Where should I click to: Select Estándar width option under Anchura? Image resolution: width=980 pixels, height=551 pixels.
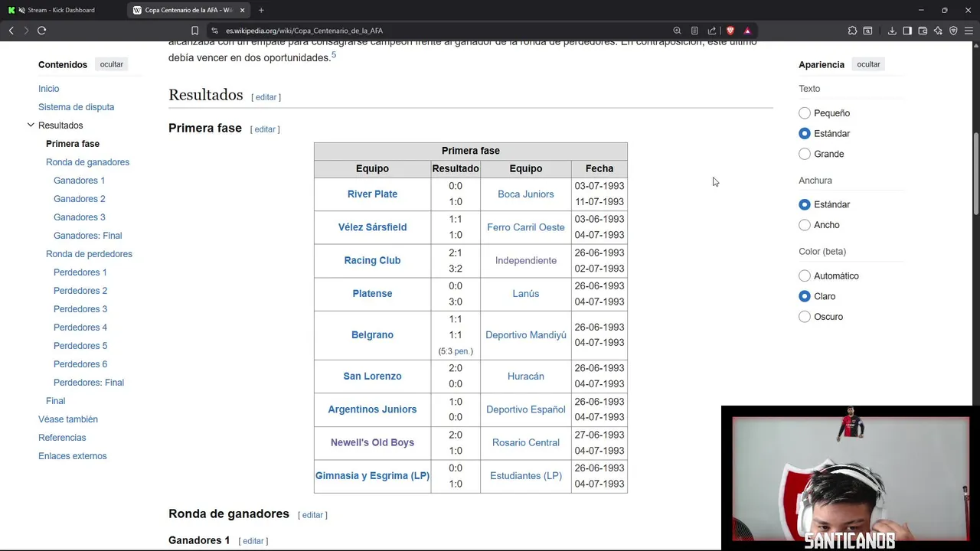(805, 204)
